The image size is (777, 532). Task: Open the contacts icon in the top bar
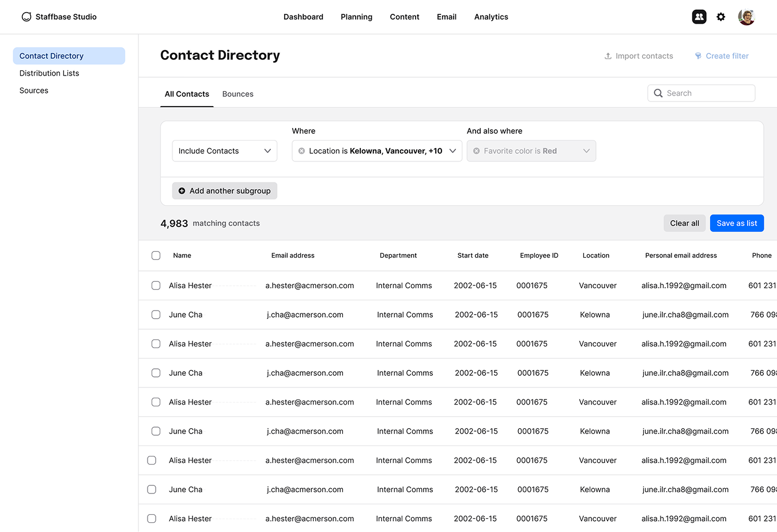pyautogui.click(x=699, y=17)
